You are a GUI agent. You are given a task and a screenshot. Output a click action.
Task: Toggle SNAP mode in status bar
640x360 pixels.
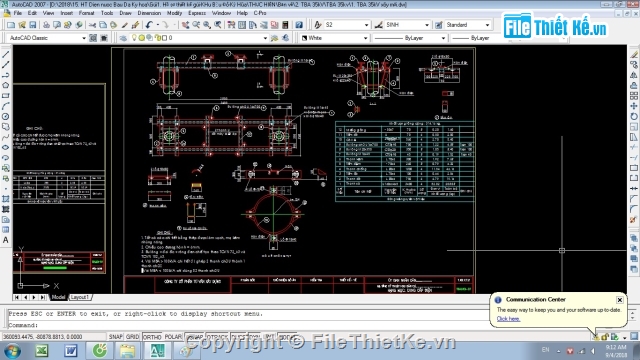[x=116, y=337]
